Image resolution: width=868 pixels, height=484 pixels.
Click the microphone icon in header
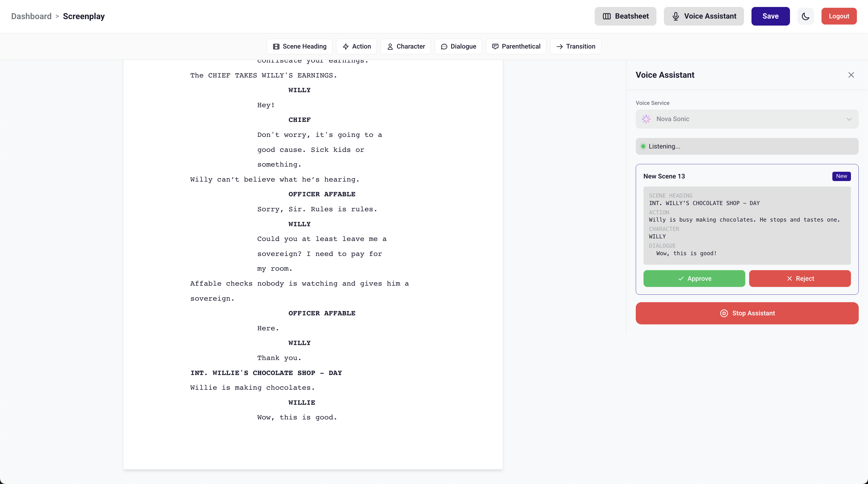pos(676,16)
